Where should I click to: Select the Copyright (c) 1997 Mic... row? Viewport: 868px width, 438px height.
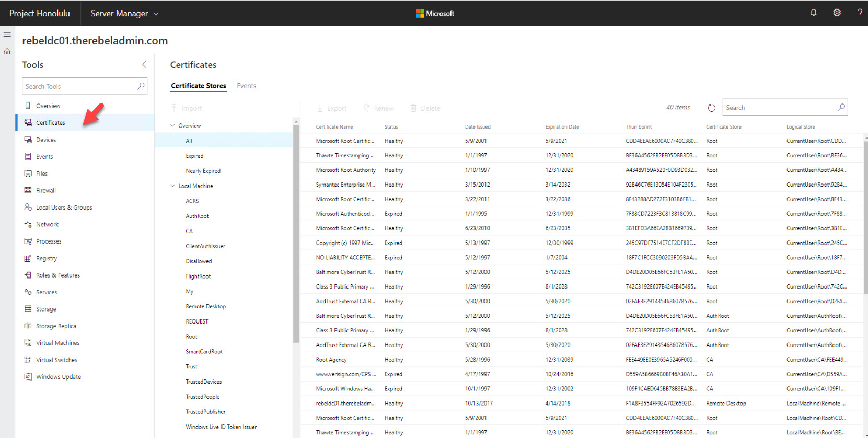click(582, 243)
